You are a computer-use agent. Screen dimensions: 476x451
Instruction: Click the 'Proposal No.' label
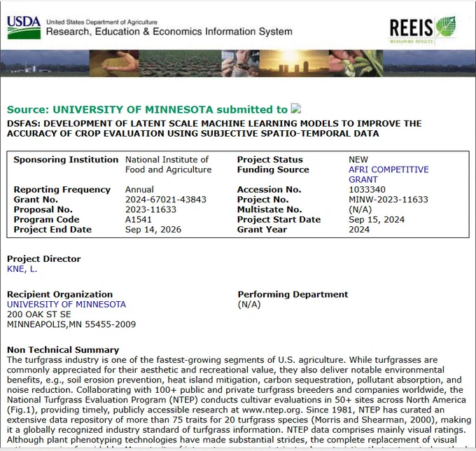43,209
